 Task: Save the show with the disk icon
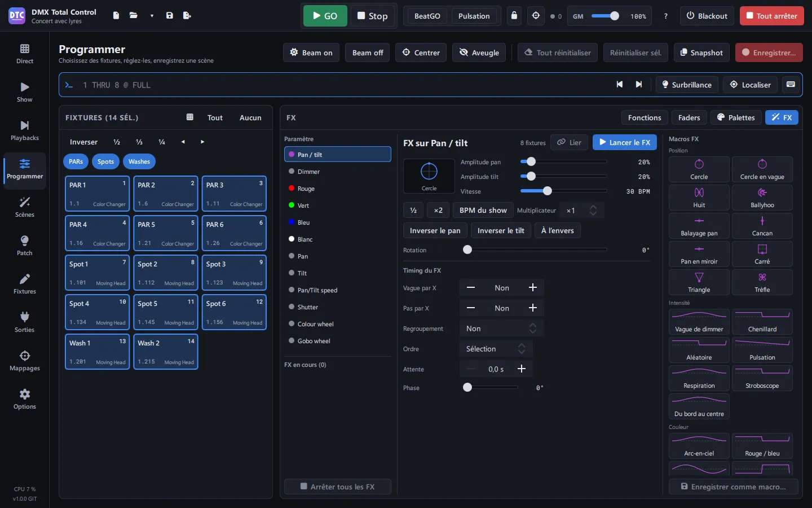click(x=170, y=16)
